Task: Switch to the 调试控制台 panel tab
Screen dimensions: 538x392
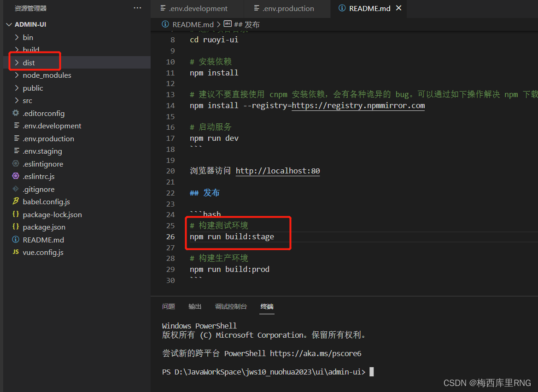Action: tap(231, 306)
